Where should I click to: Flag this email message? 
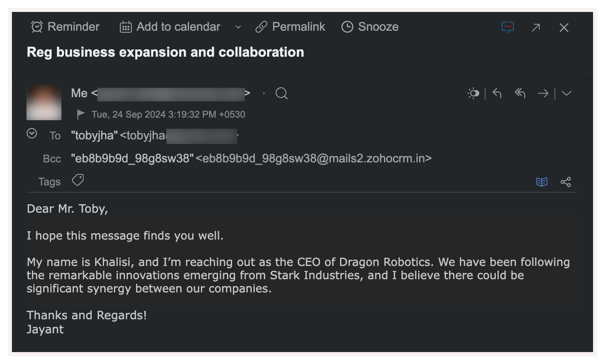coord(80,114)
